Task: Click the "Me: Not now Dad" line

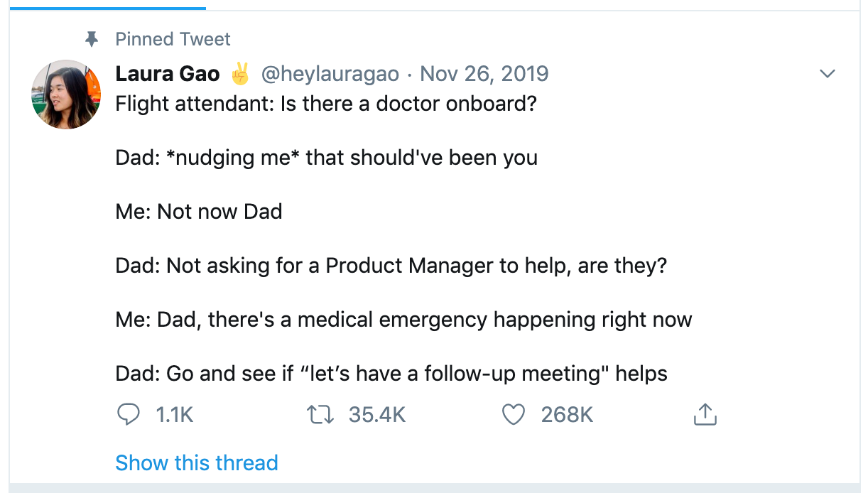Action: pos(199,212)
